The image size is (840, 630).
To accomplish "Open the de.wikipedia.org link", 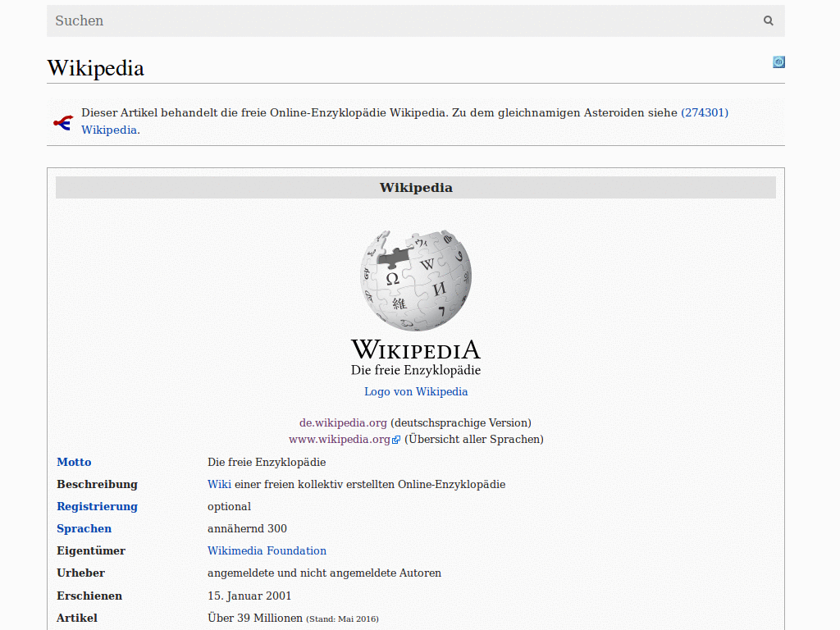I will click(343, 422).
